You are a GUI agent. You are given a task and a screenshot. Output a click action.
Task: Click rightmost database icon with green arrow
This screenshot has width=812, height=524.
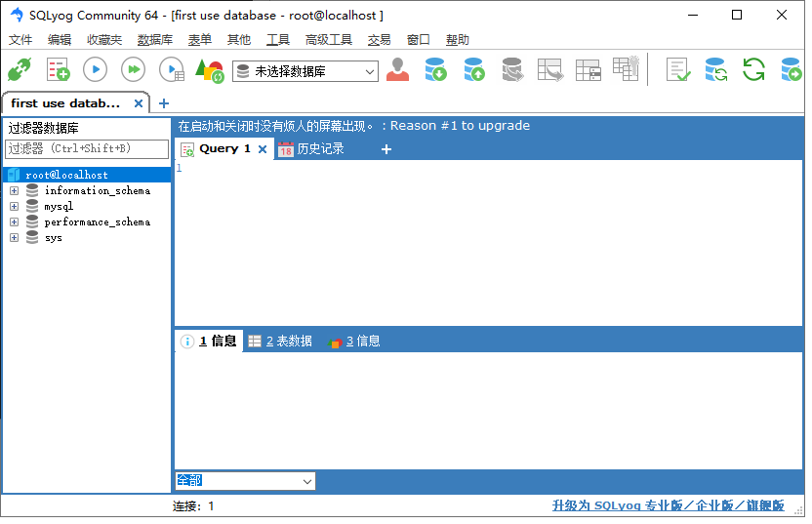[792, 70]
